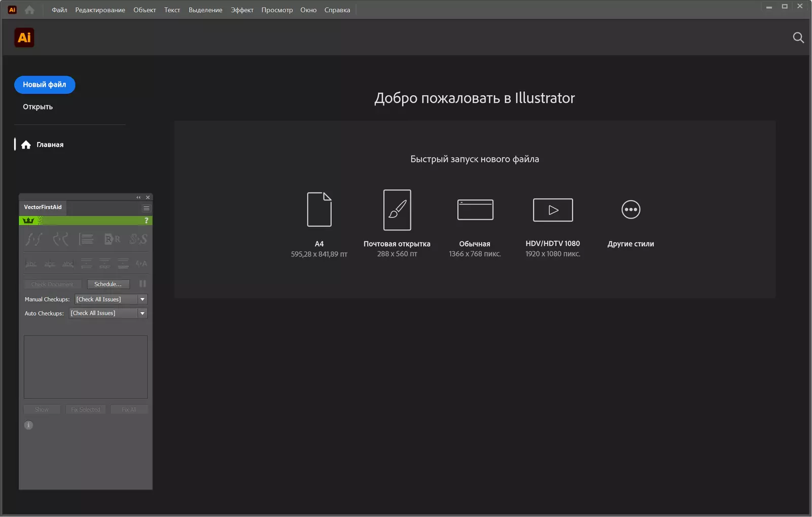The image size is (812, 517).
Task: Click the '1366 x 768 пикс.' size text
Action: 475,254
